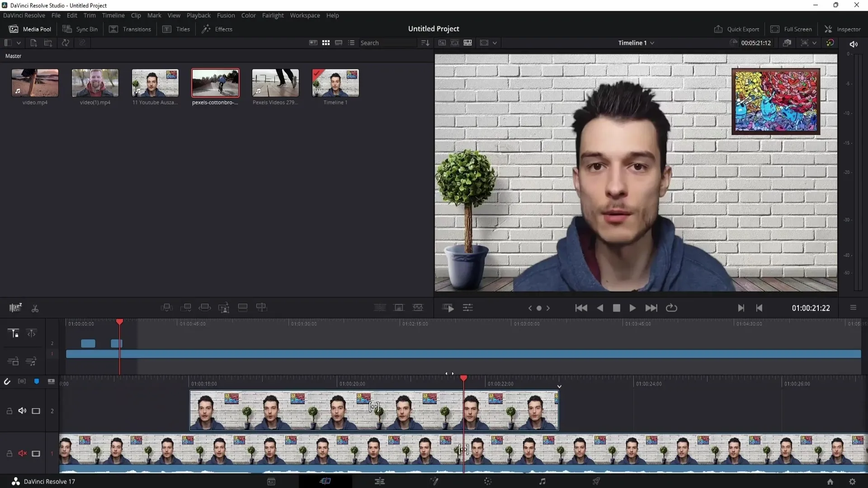Screen dimensions: 868x488
Task: Show the Titles panel
Action: coord(176,29)
